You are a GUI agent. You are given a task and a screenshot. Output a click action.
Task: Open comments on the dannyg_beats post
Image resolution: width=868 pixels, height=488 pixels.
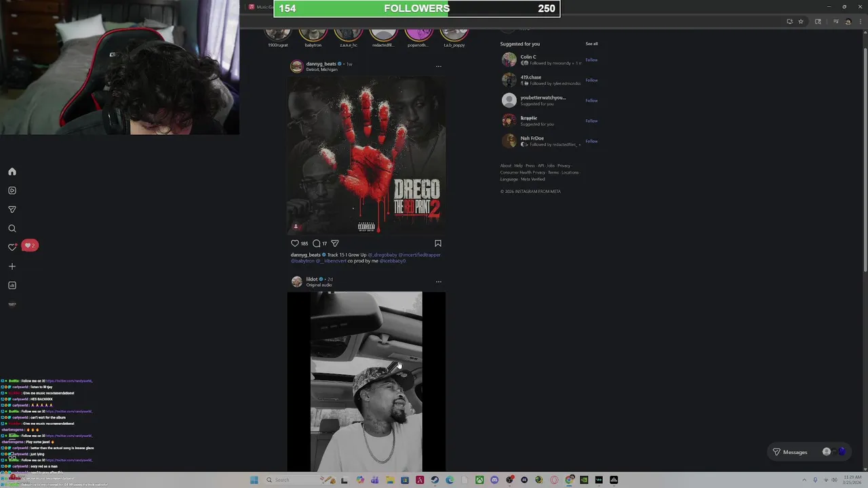pyautogui.click(x=317, y=243)
